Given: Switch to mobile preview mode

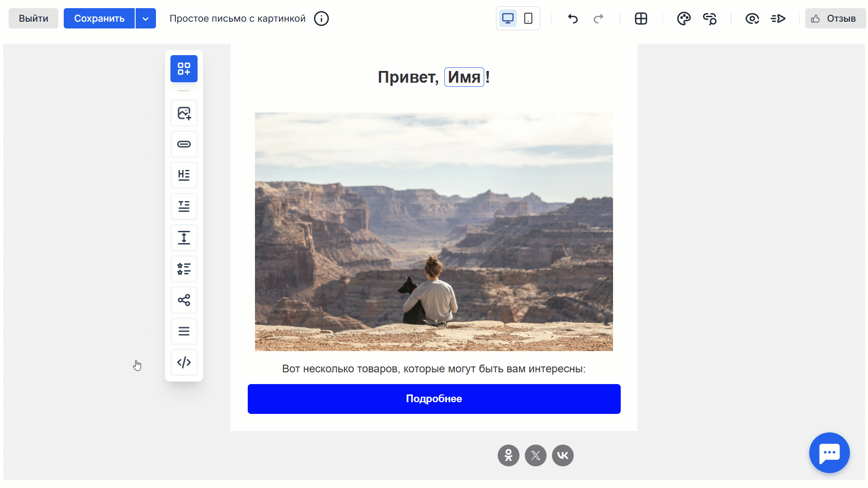Looking at the screenshot, I should pyautogui.click(x=528, y=19).
